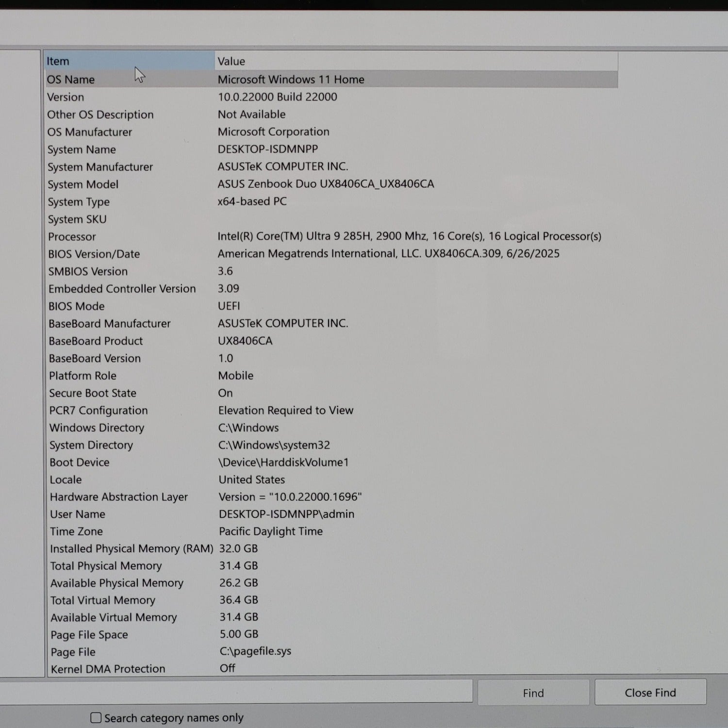Screen dimensions: 728x728
Task: Select the PCR7 Configuration row
Action: pyautogui.click(x=99, y=411)
